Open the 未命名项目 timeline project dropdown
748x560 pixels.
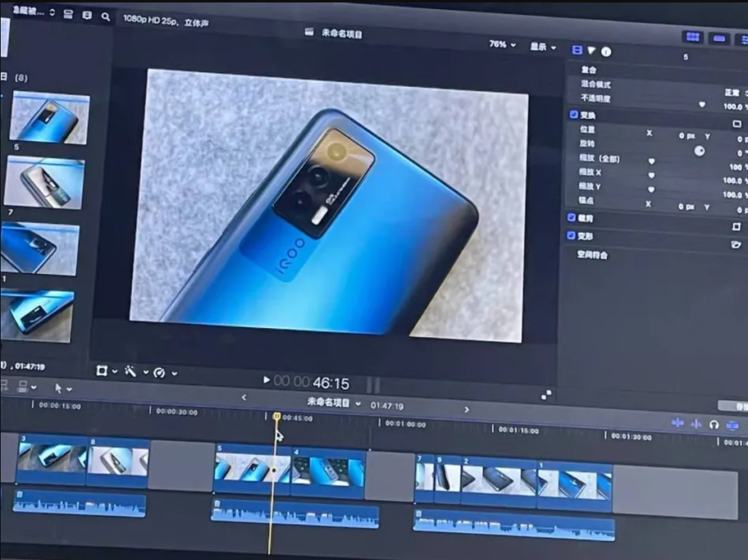(x=333, y=402)
